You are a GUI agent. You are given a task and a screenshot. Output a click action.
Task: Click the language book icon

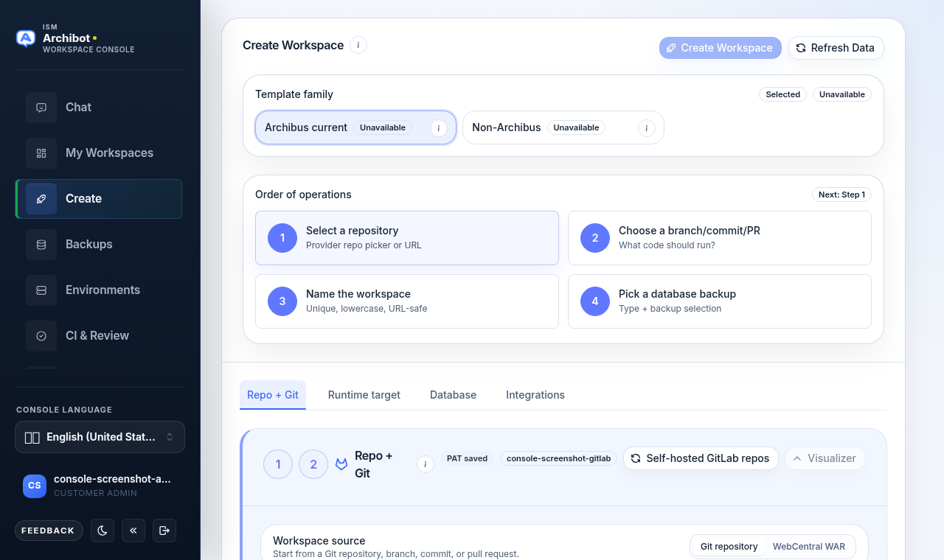[32, 438]
